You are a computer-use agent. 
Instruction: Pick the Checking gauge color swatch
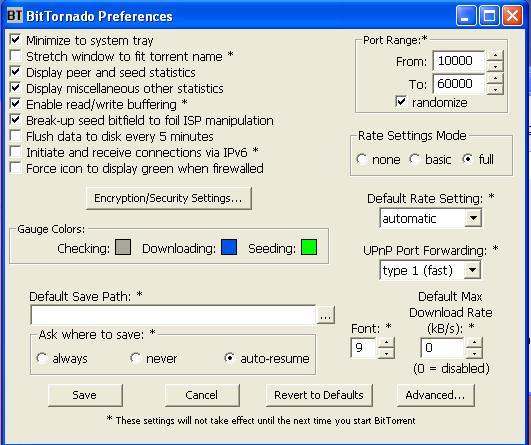click(x=123, y=247)
